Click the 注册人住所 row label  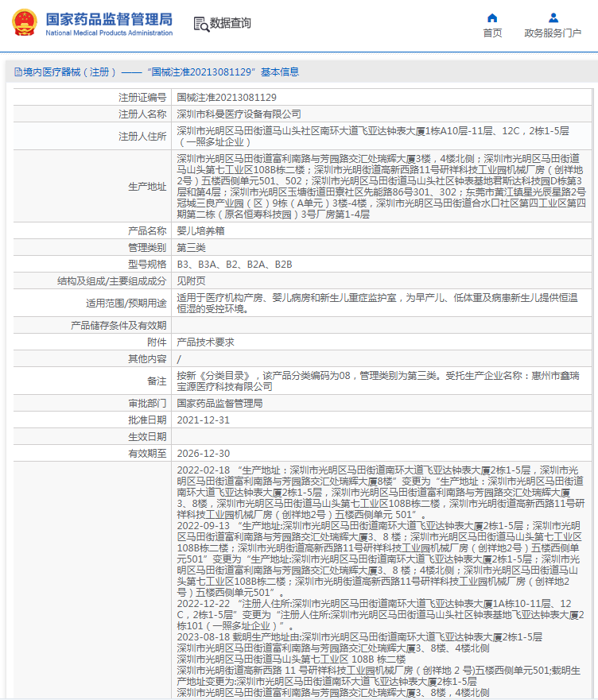(142, 137)
